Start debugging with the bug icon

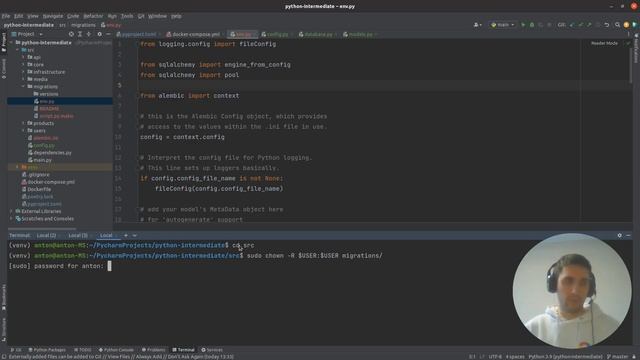point(532,25)
